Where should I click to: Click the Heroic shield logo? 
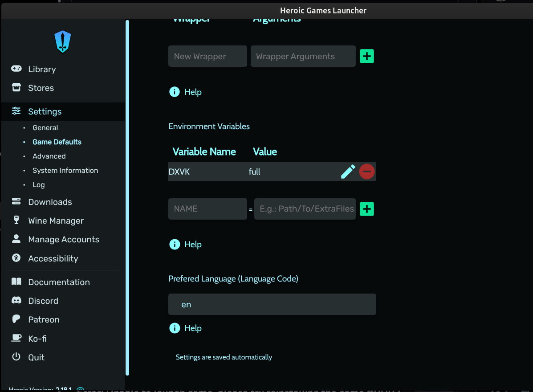62,41
